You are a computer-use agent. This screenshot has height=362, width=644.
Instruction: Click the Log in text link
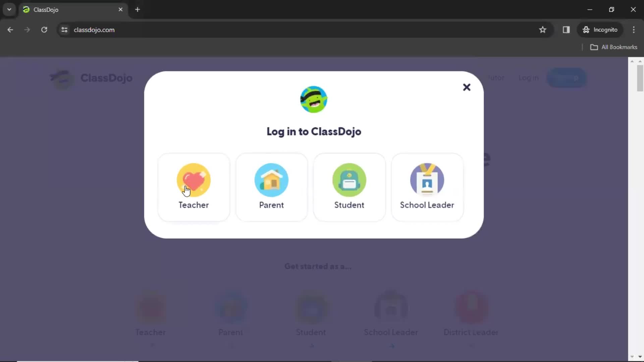(530, 78)
